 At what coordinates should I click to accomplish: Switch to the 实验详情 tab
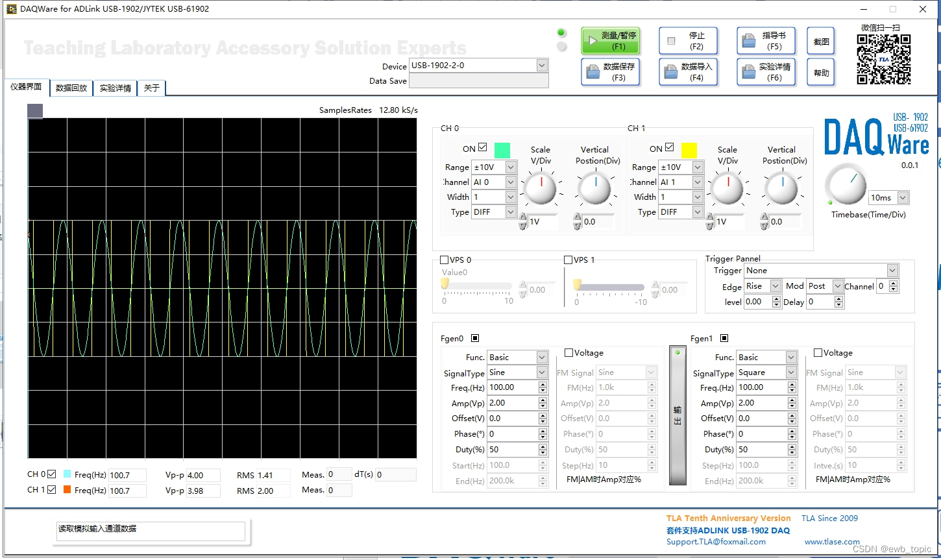pos(116,88)
